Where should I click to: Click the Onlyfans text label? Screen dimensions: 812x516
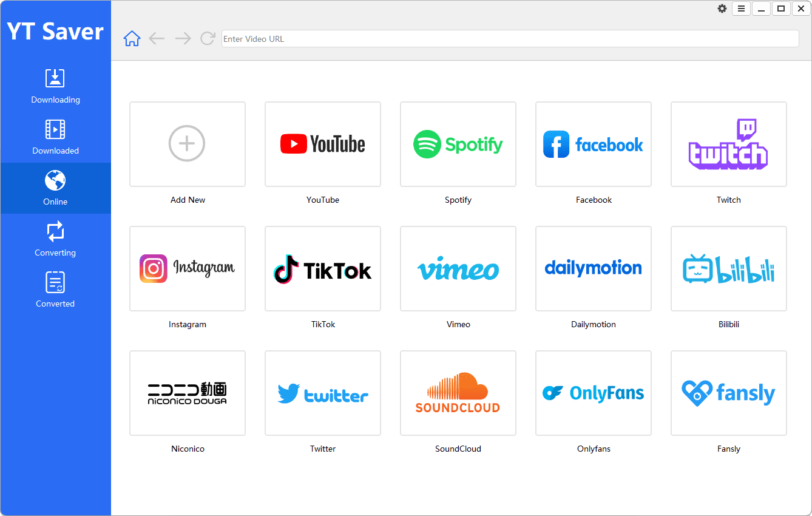coord(594,449)
